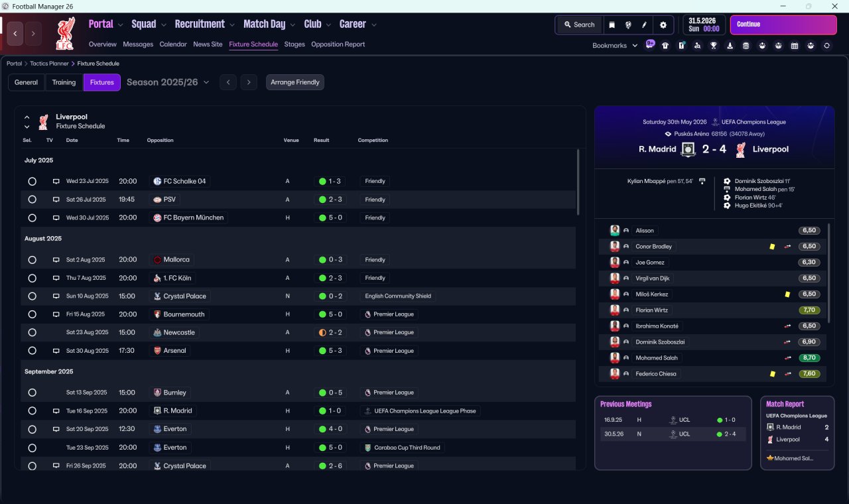Image resolution: width=849 pixels, height=504 pixels.
Task: Click the Search button
Action: [x=579, y=25]
